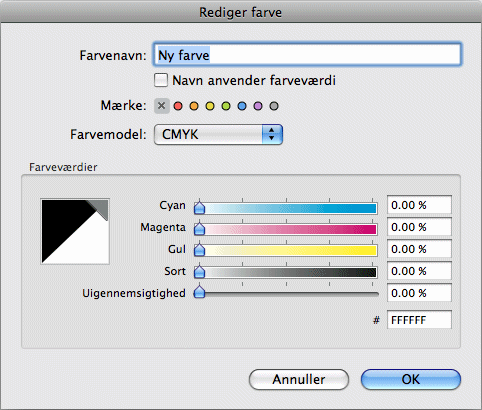482x410 pixels.
Task: Click the Annuller button
Action: click(299, 379)
